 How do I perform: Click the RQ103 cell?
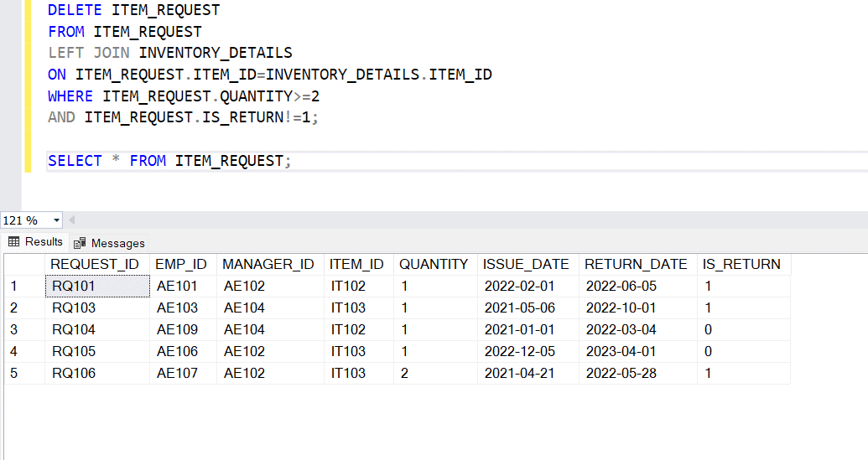click(97, 308)
